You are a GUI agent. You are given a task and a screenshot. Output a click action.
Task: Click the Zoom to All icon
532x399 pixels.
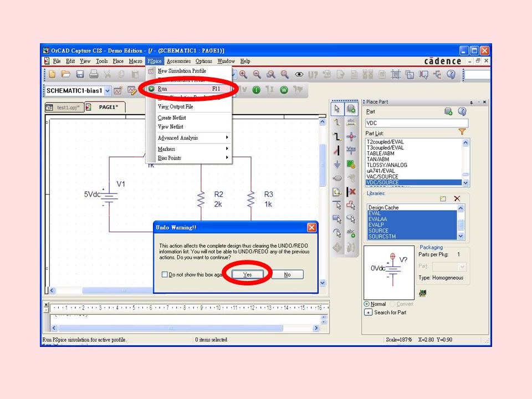click(284, 74)
